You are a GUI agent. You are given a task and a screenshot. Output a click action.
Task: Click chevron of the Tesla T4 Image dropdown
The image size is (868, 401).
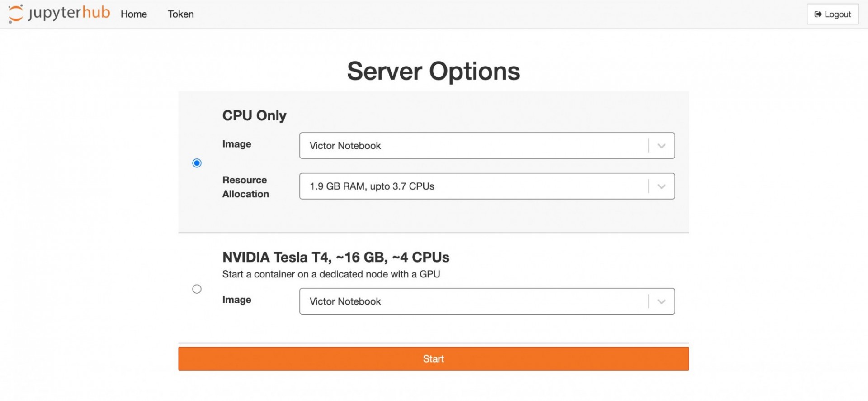coord(661,301)
